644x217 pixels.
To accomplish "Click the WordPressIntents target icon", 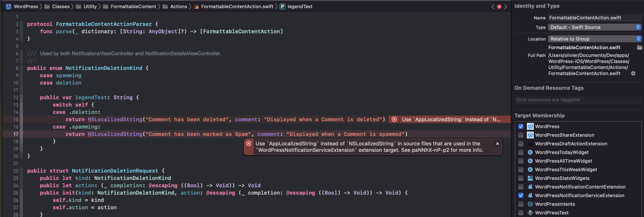I will (530, 204).
